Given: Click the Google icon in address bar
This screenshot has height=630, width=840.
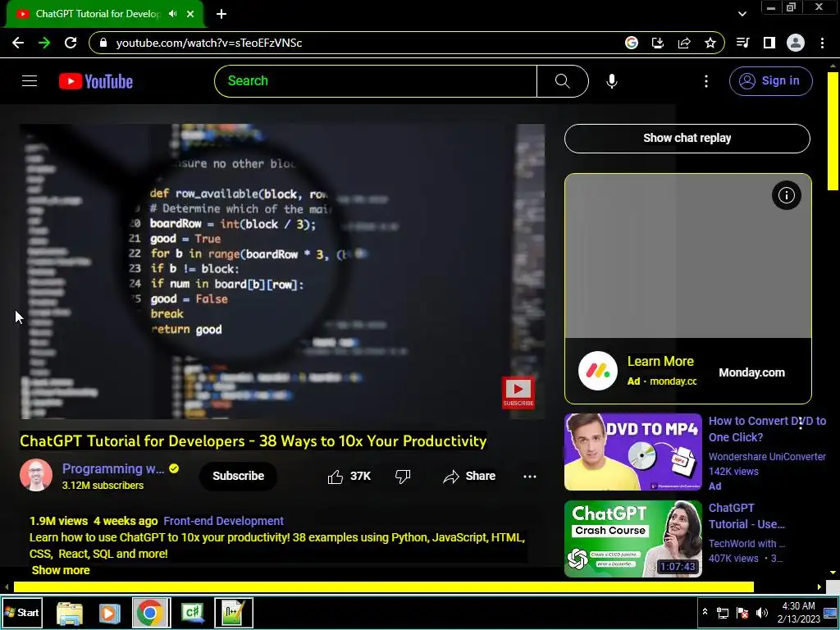Looking at the screenshot, I should pos(632,43).
